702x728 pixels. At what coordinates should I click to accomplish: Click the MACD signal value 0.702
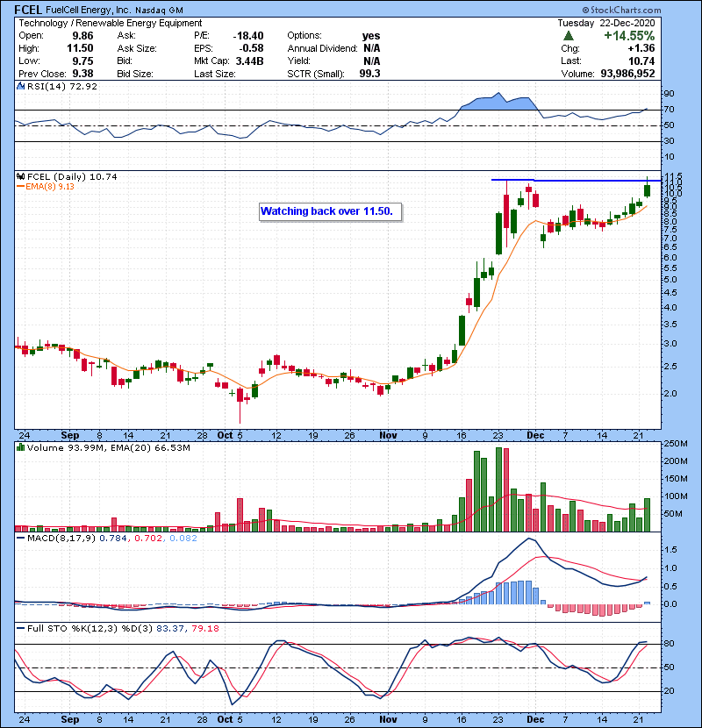148,539
